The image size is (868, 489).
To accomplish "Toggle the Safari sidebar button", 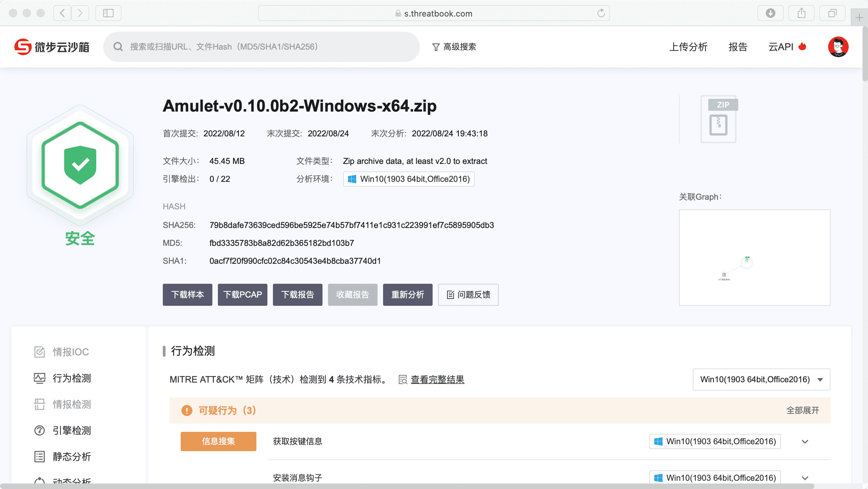I will [108, 13].
